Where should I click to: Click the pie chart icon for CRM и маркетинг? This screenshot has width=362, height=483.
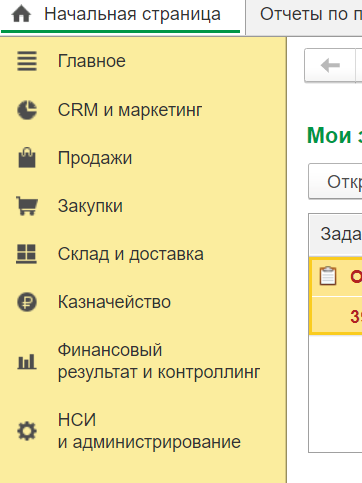(x=27, y=110)
